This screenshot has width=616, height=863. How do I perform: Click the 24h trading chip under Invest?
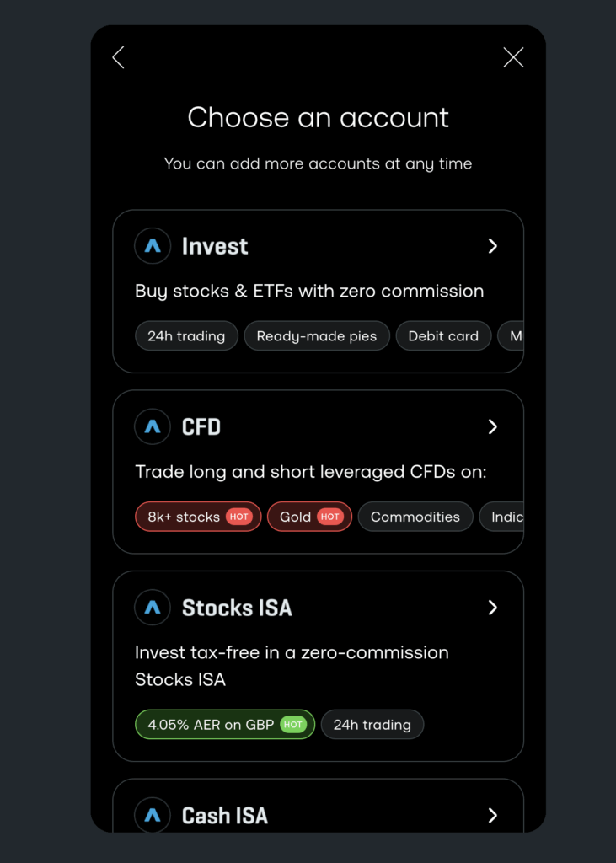[x=186, y=336]
